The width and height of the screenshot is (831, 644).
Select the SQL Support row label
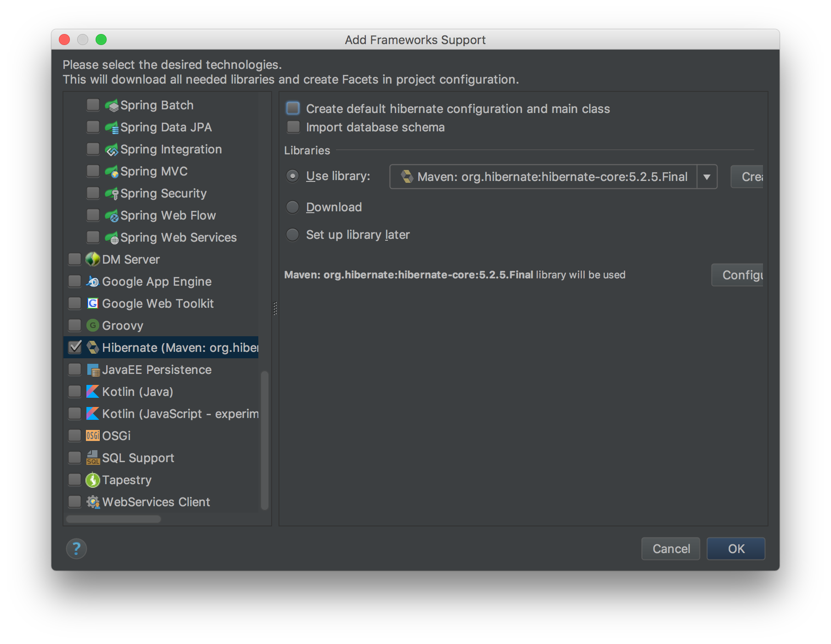138,458
